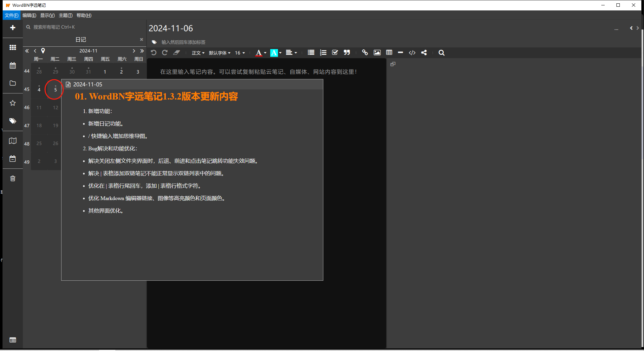This screenshot has width=644, height=351.
Task: Go to next year double arrow
Action: 142,51
